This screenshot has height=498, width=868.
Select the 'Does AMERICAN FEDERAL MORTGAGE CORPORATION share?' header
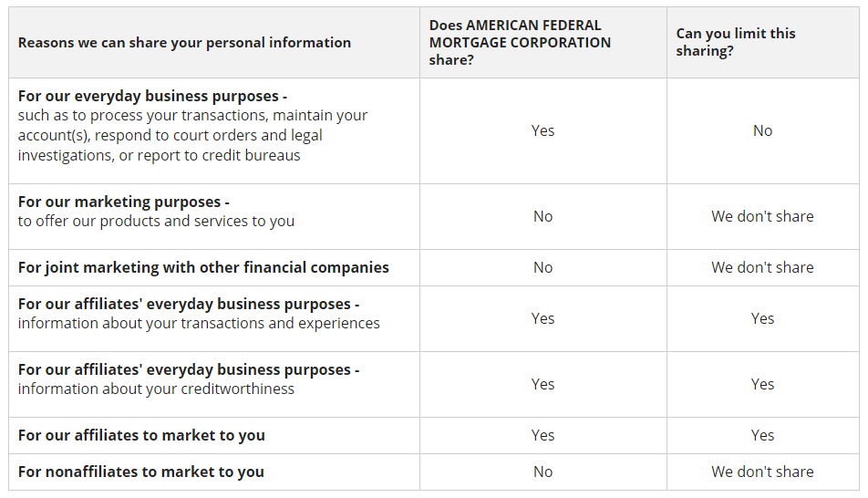tap(520, 43)
